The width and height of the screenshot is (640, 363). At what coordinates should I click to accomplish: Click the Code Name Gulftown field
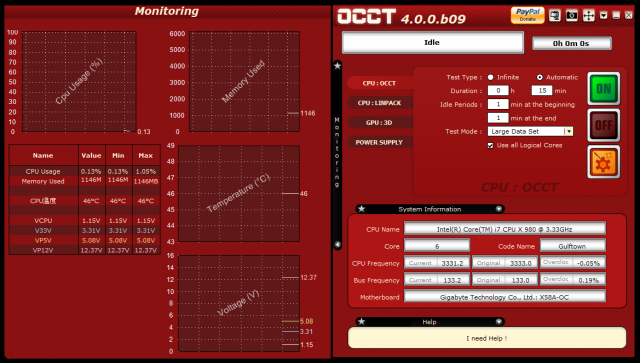(x=572, y=246)
